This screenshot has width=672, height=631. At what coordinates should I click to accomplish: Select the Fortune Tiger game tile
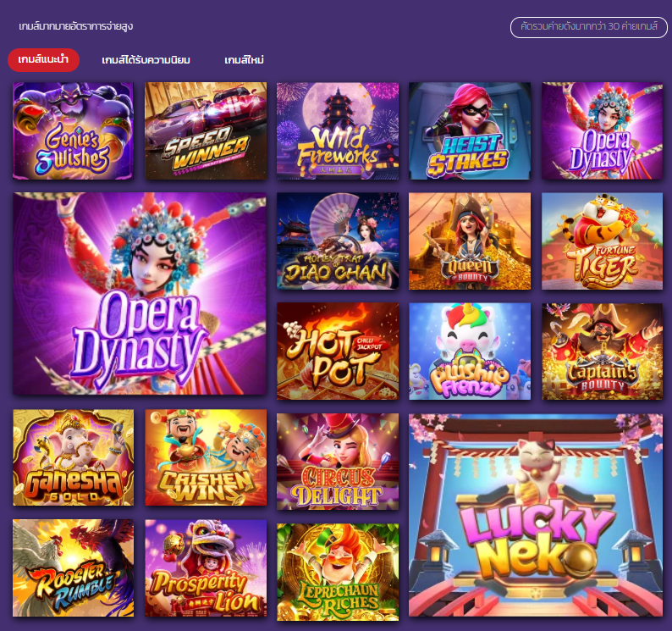point(602,241)
